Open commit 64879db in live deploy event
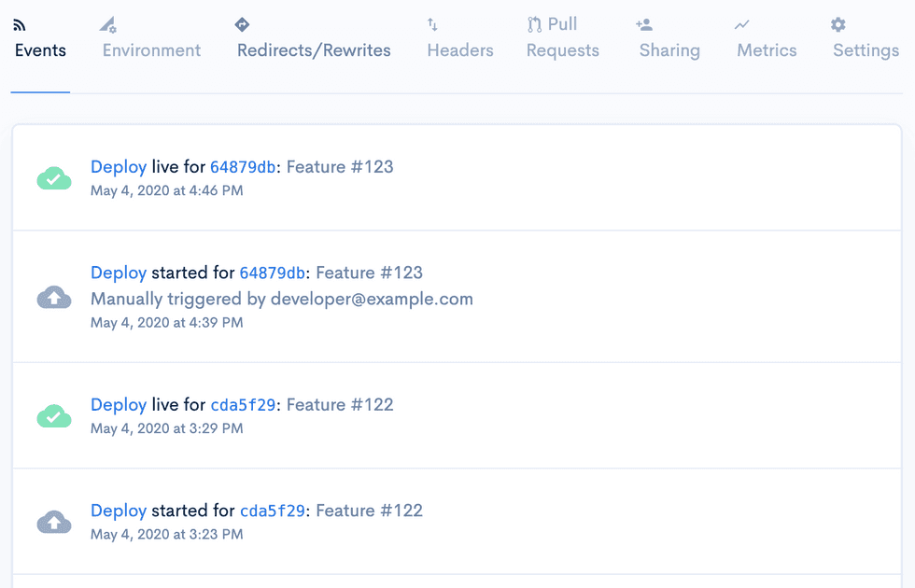Screen dimensions: 915x588 pos(243,168)
